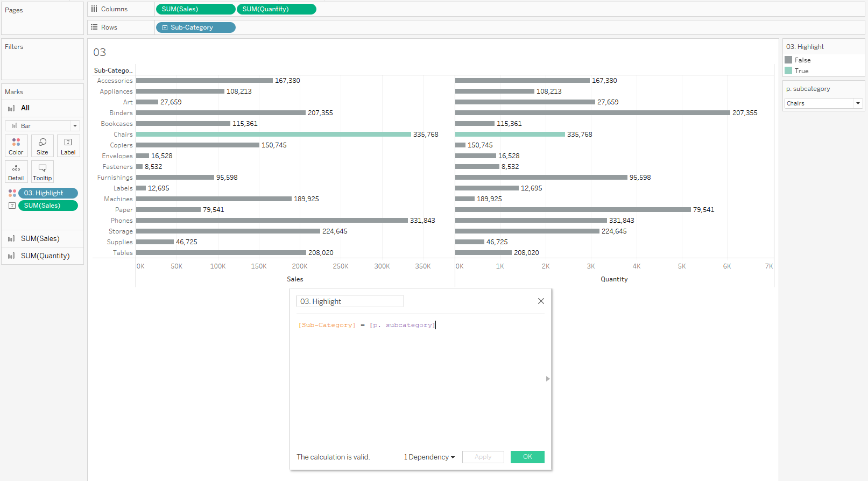Screen dimensions: 868x481
Task: Click label icon beside SUM(Sales) mark pill
Action: tap(12, 206)
